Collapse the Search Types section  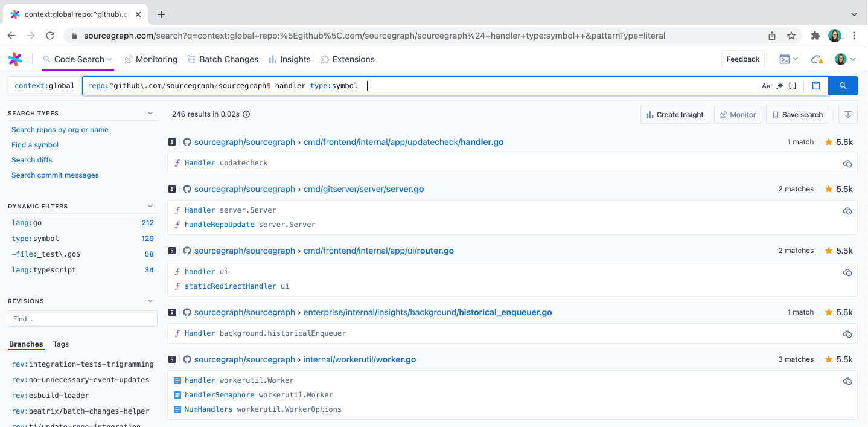click(x=150, y=113)
